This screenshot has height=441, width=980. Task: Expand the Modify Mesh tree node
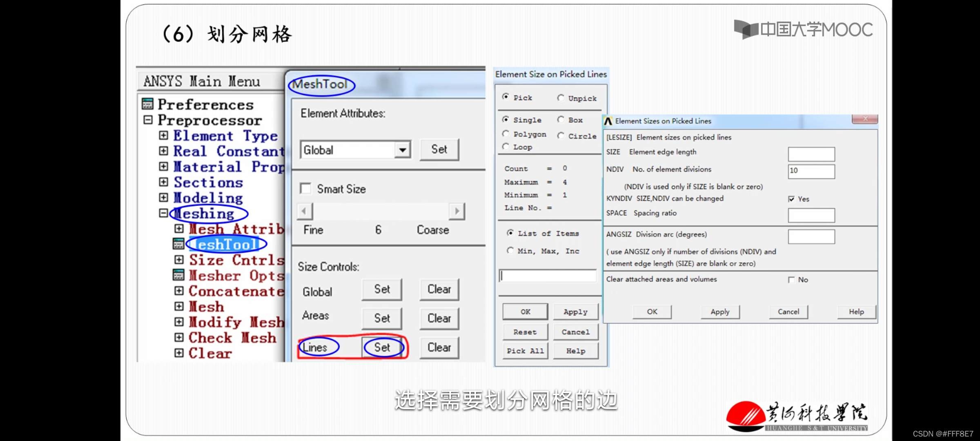(x=179, y=322)
